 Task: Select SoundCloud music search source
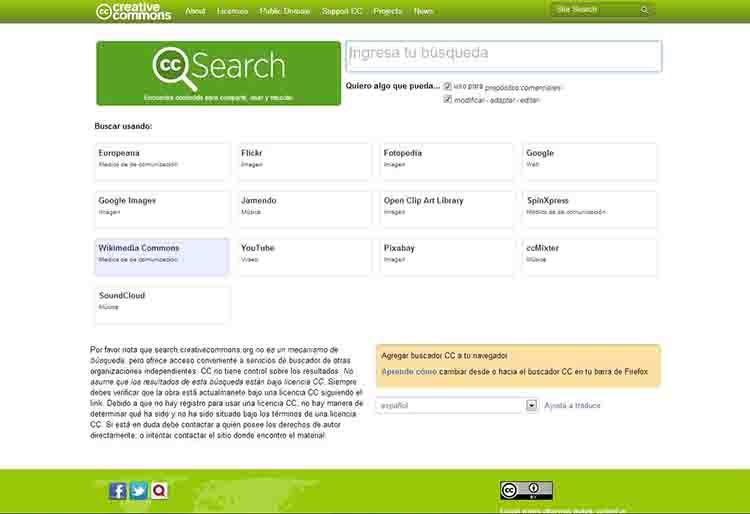coord(162,304)
